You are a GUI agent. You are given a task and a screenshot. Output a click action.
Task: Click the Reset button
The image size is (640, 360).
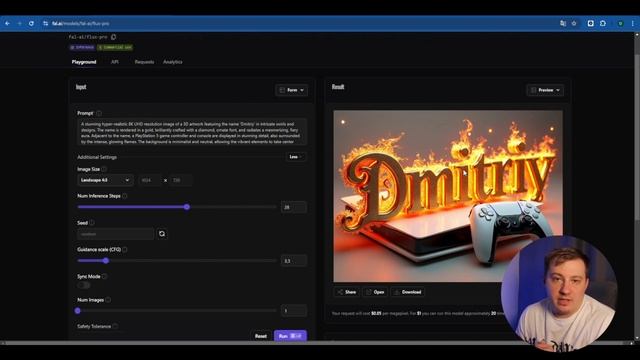[261, 336]
